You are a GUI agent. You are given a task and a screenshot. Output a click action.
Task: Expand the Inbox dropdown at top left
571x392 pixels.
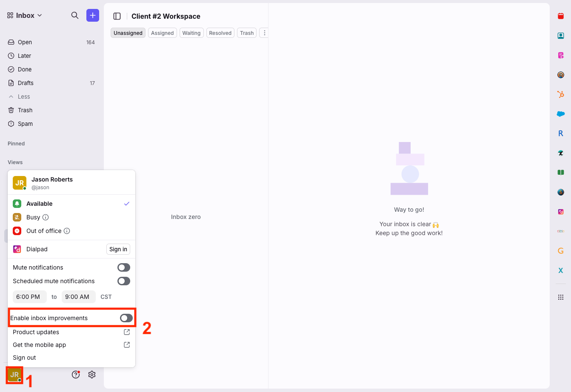pyautogui.click(x=25, y=15)
